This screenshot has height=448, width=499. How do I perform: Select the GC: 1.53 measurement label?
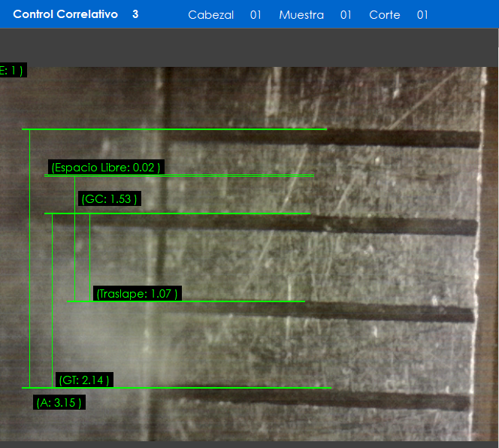click(108, 199)
